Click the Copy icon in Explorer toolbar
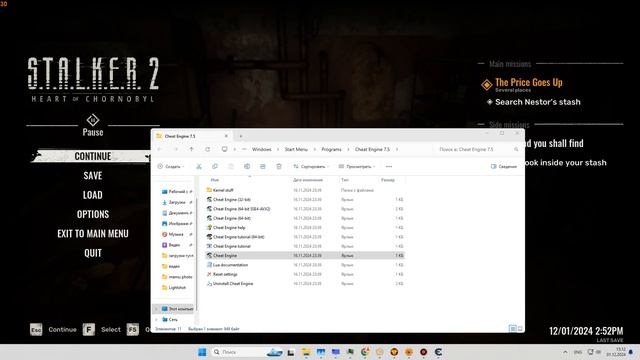The height and width of the screenshot is (360, 640). [x=215, y=167]
